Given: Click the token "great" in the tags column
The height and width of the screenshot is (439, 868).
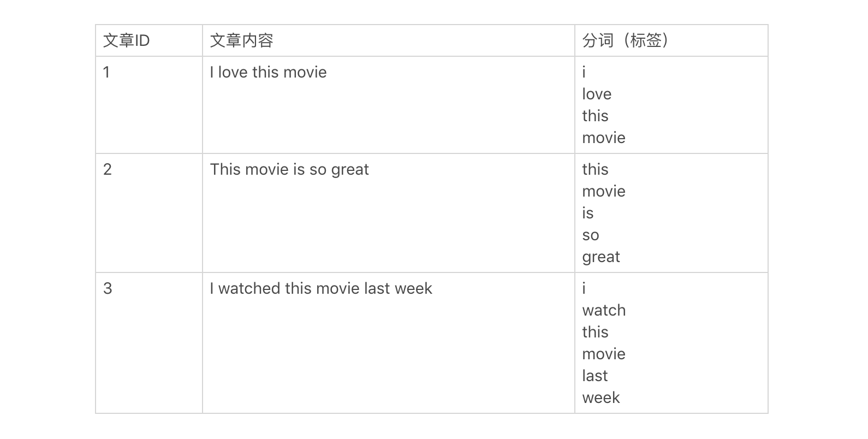Looking at the screenshot, I should [601, 257].
